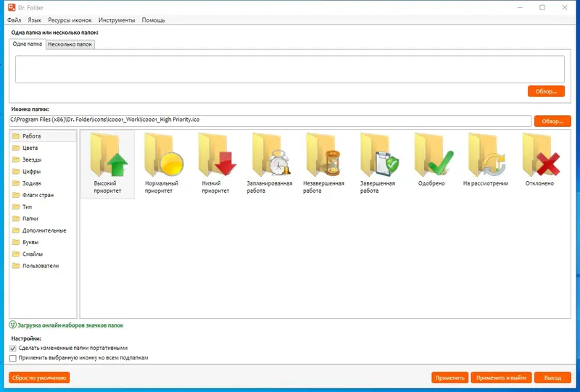Viewport: 580px width, 392px height.
Task: Open the Дополнительные icon category
Action: tap(43, 230)
